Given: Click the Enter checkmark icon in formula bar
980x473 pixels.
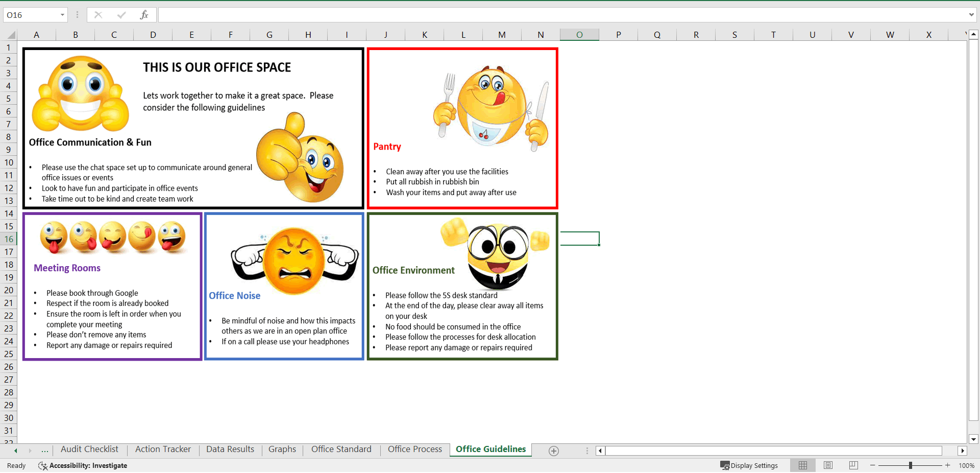Looking at the screenshot, I should pyautogui.click(x=121, y=15).
